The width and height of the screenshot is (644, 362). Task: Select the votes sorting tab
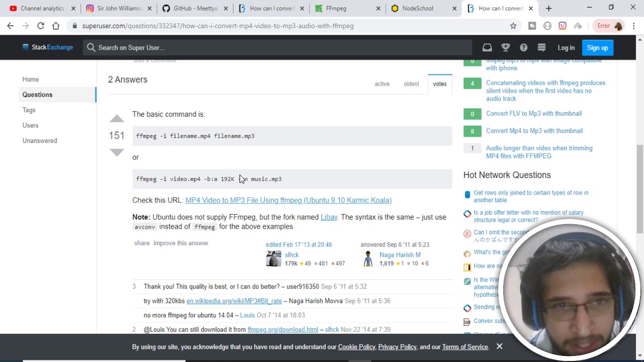coord(439,84)
